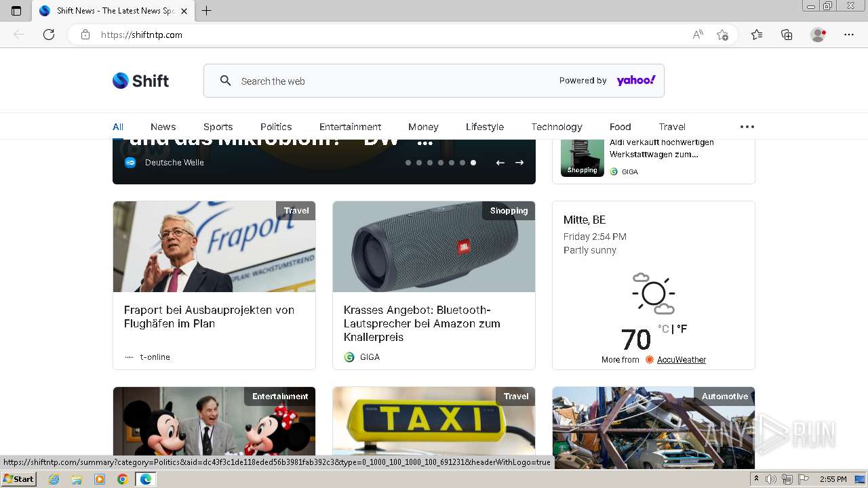Screen dimensions: 868x488
Task: Open the Politics category tab
Action: tap(276, 127)
